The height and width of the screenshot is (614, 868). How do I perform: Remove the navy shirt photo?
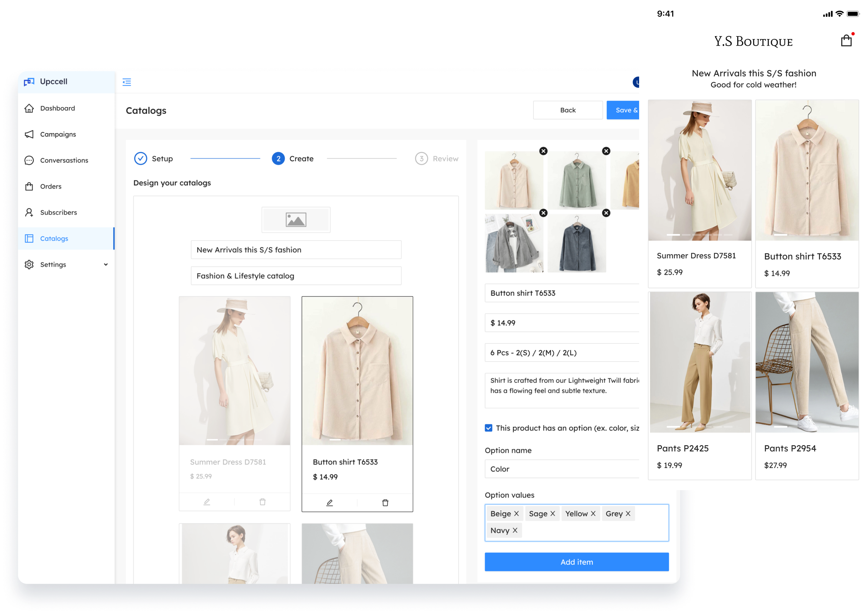tap(606, 213)
